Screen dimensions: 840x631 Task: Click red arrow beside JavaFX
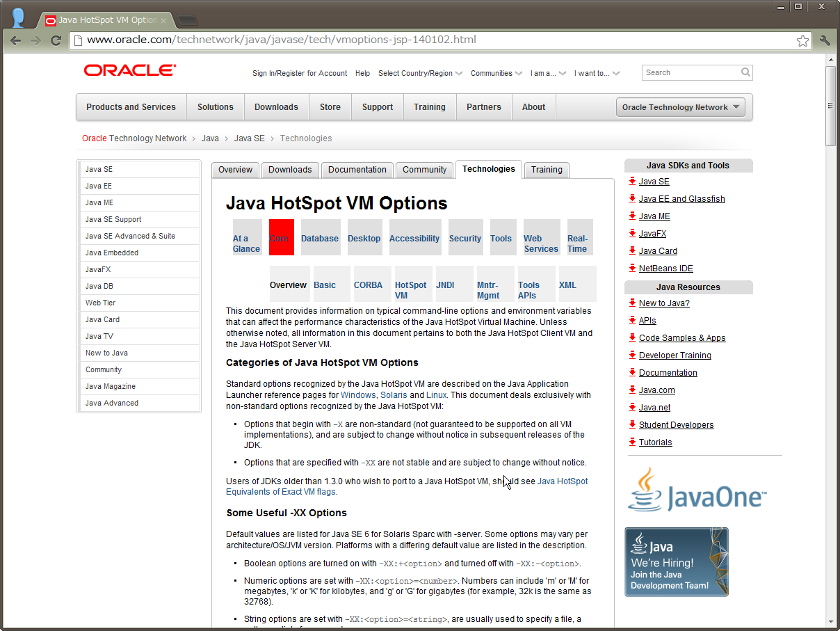point(632,233)
